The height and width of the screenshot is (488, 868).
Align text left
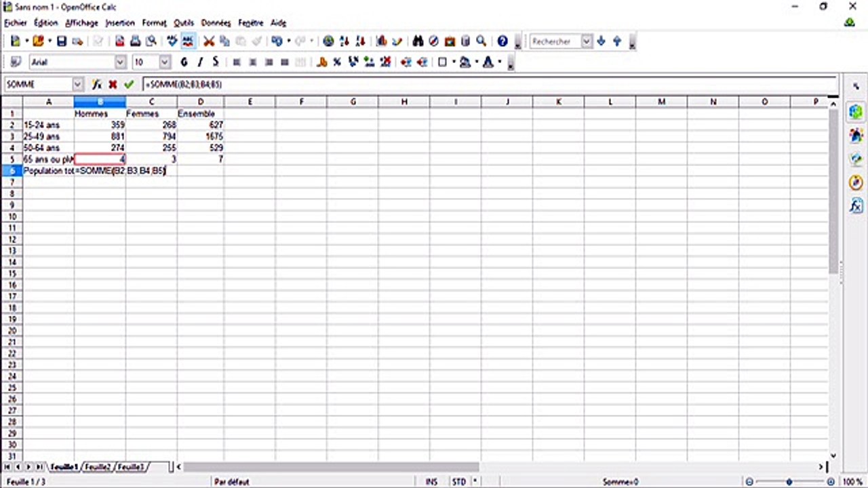(237, 62)
